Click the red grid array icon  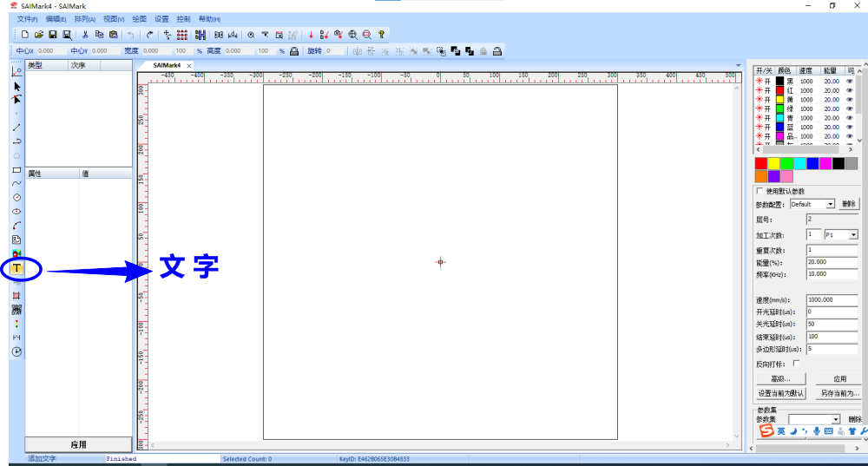tap(182, 35)
